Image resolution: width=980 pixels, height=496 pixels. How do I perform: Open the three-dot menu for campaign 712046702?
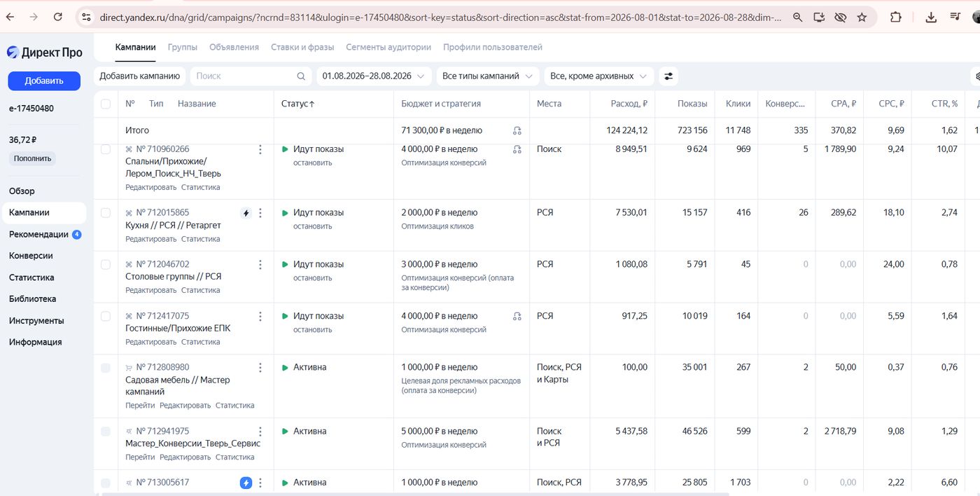pyautogui.click(x=260, y=265)
